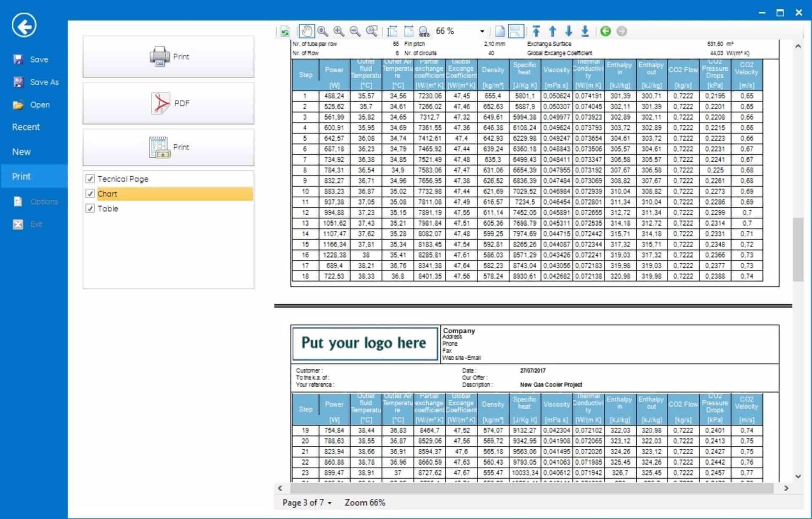Click the PDF export button
The width and height of the screenshot is (812, 519).
pyautogui.click(x=168, y=103)
